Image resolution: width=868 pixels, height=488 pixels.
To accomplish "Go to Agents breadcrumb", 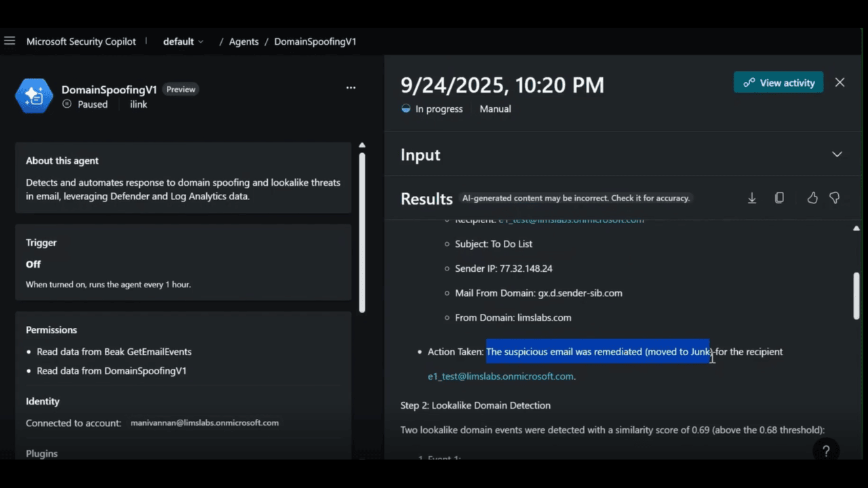I will (x=243, y=41).
